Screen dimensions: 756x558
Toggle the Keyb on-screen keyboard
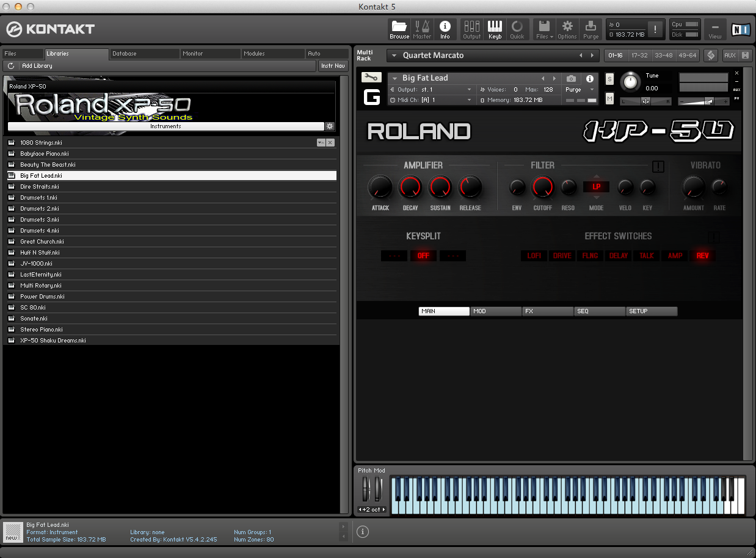pos(495,29)
